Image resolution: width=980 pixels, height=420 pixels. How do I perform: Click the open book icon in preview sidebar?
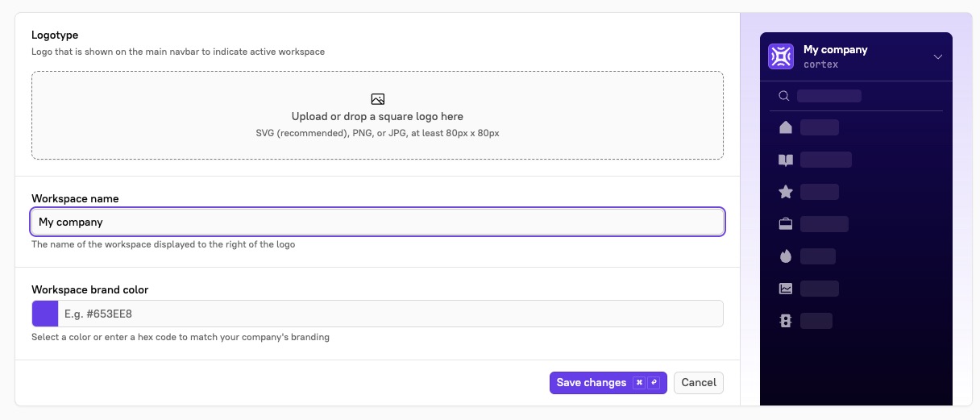[x=786, y=160]
